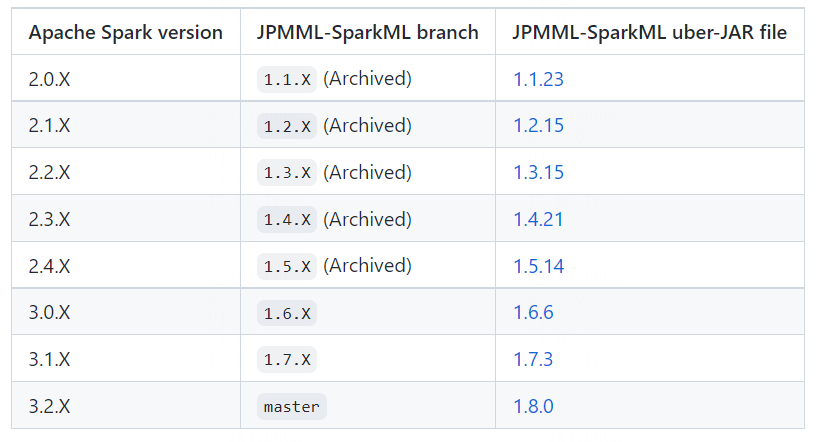Click the 1.6.6 uber-JAR link

pos(533,313)
